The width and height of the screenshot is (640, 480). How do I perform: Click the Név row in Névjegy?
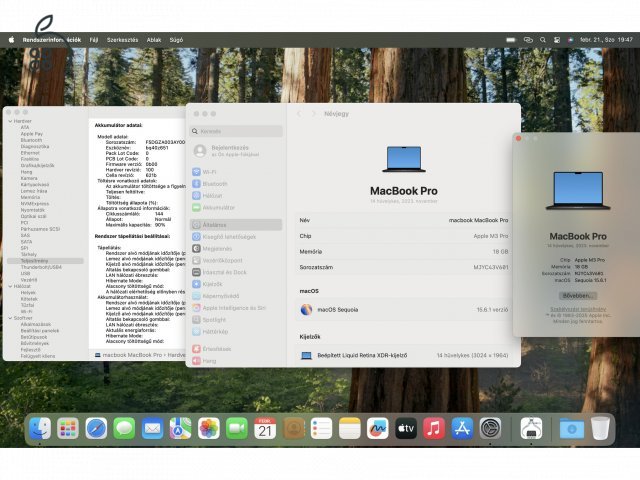click(x=404, y=220)
